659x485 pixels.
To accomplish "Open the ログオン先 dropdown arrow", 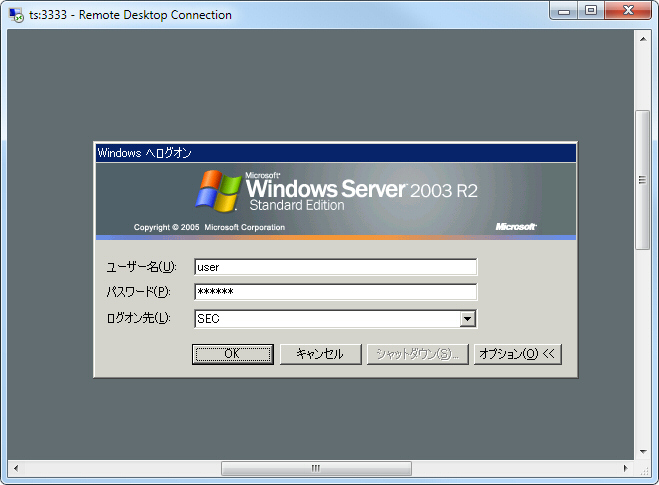I will point(467,319).
